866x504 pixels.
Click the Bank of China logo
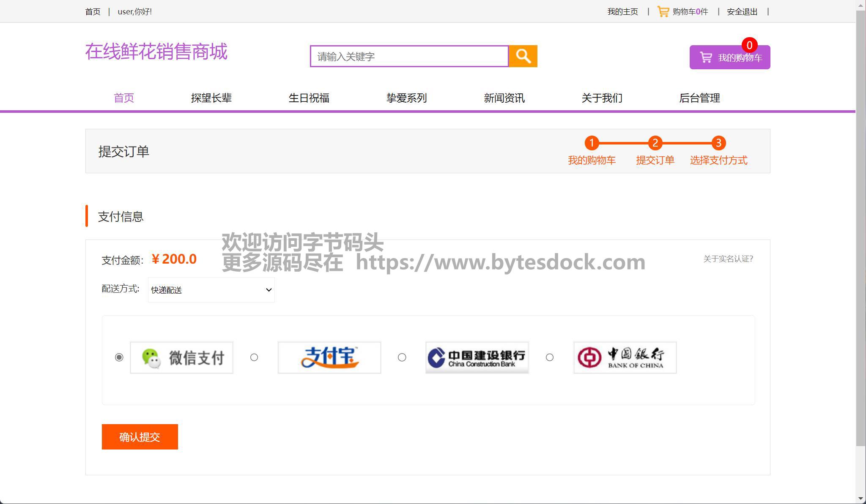[625, 357]
